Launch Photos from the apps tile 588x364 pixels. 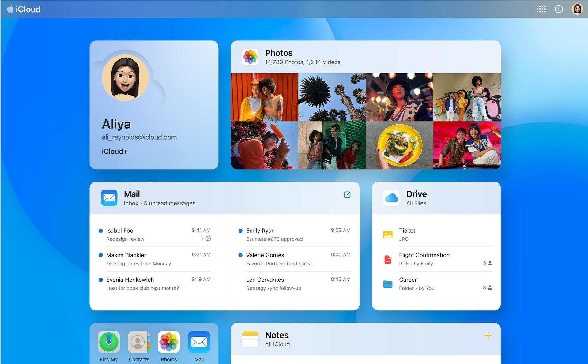[169, 342]
